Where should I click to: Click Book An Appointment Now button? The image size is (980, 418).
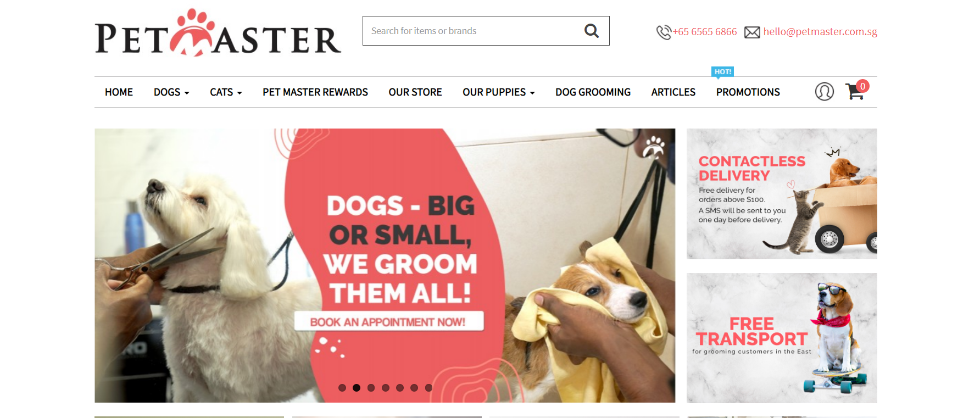click(389, 321)
